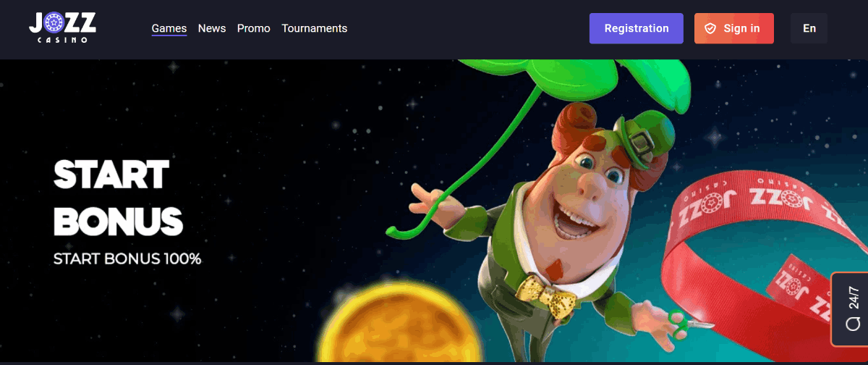This screenshot has width=868, height=365.
Task: Go to the News section
Action: click(212, 28)
